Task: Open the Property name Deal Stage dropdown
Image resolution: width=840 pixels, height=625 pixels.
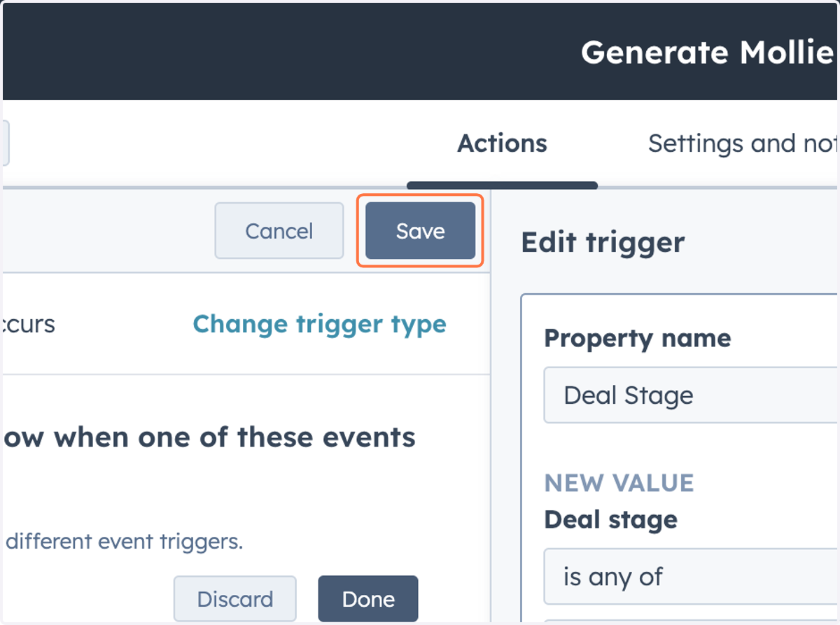Action: [691, 395]
